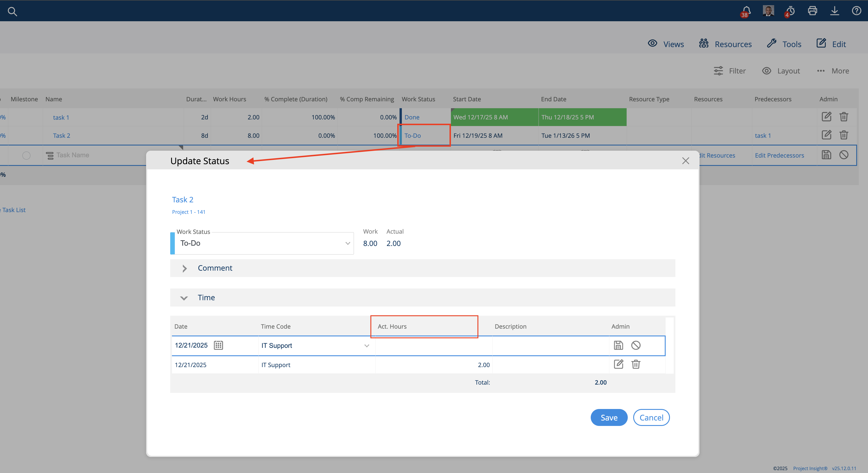Open the help question mark icon
Image resolution: width=868 pixels, height=473 pixels.
(x=856, y=11)
